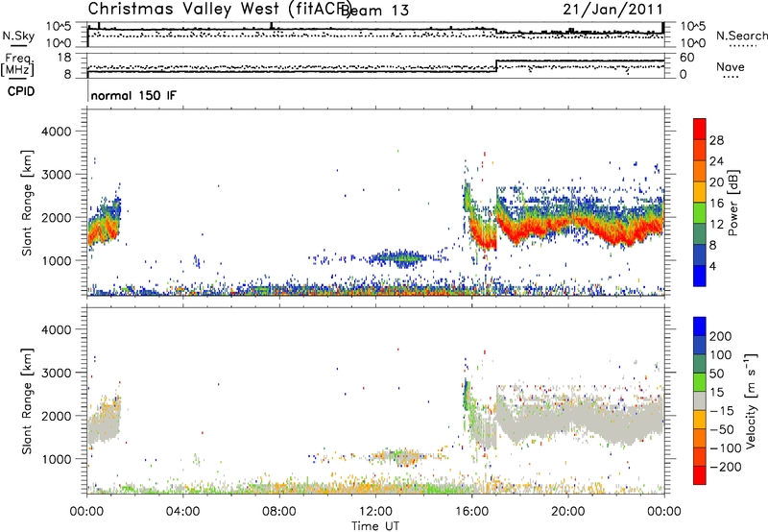Click the 'normal 150 IF' CPID text
The width and height of the screenshot is (768, 532).
(x=133, y=95)
